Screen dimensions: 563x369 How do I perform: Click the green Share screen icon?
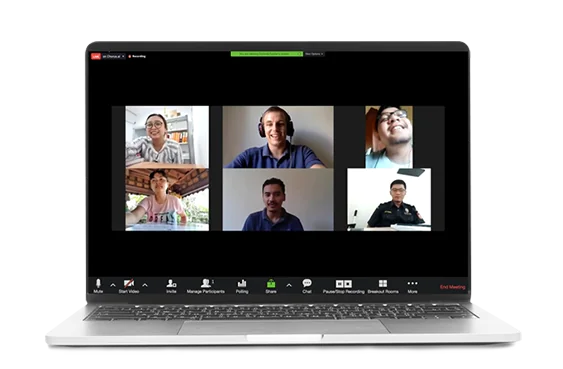click(x=271, y=286)
